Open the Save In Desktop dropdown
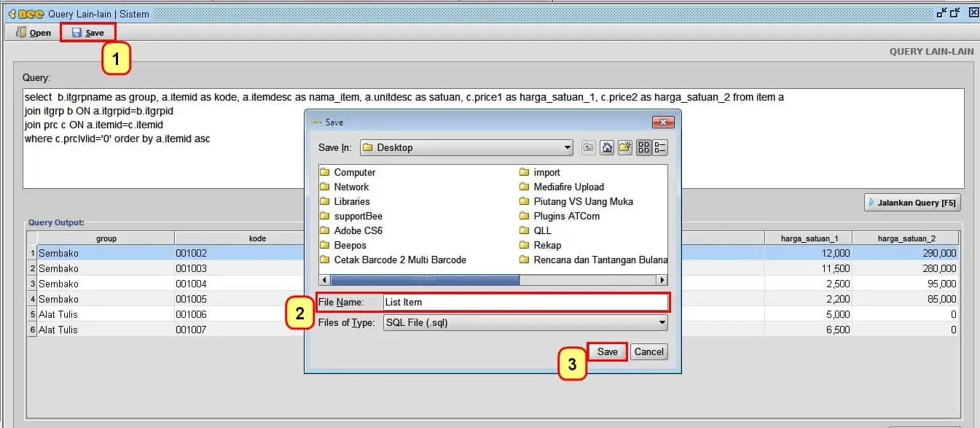The height and width of the screenshot is (428, 980). (466, 147)
